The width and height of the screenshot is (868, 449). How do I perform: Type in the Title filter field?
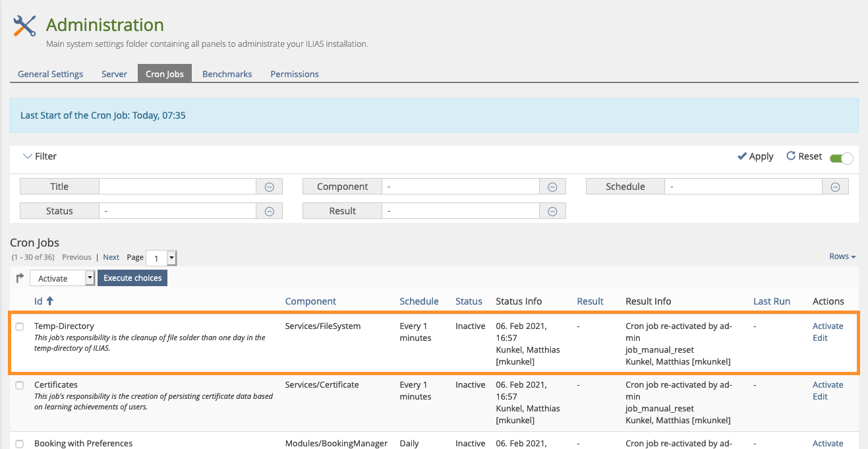tap(177, 187)
